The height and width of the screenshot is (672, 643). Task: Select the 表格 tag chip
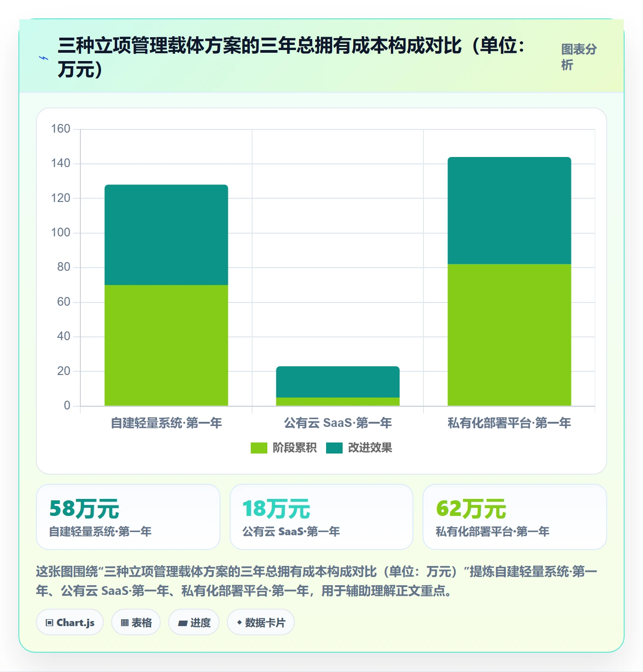point(136,622)
